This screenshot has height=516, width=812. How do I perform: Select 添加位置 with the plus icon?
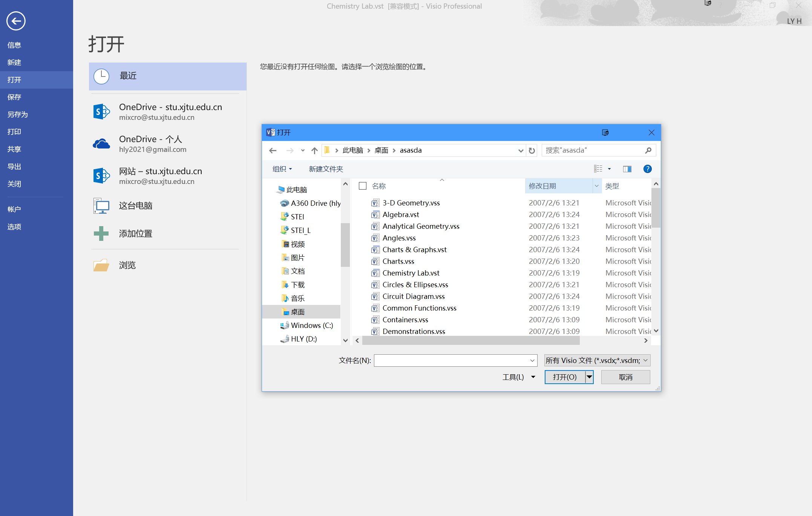tap(135, 233)
